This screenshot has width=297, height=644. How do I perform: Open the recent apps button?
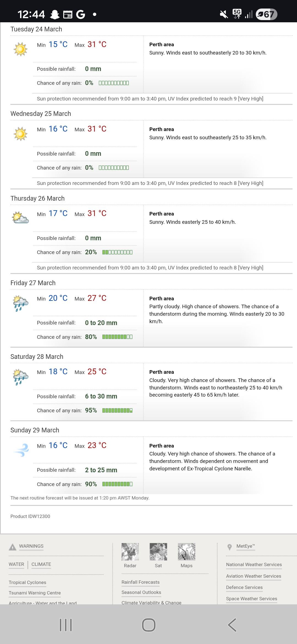pos(66,625)
